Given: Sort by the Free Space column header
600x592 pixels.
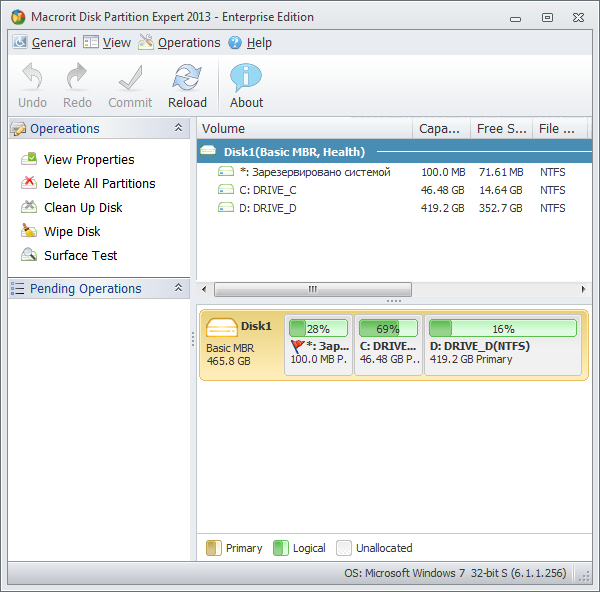Looking at the screenshot, I should click(501, 129).
